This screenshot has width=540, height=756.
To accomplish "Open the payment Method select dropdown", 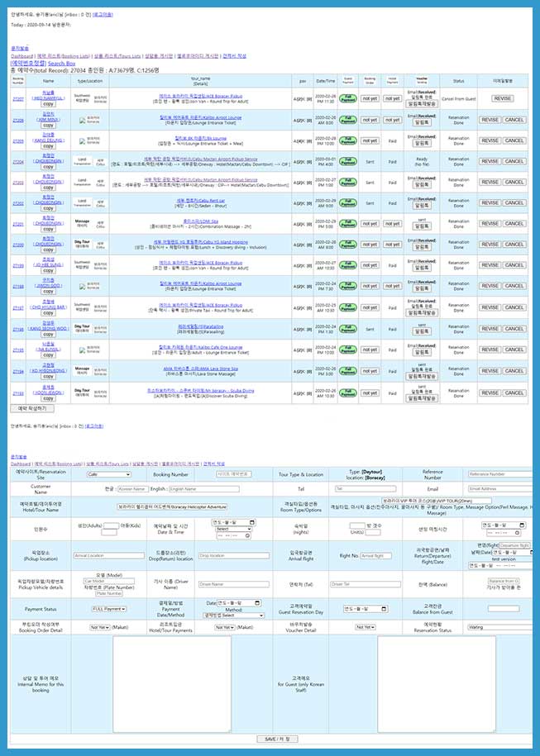I will point(233,616).
